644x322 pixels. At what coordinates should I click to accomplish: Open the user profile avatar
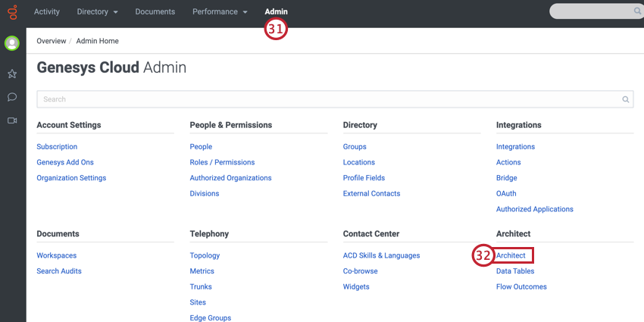pos(12,43)
